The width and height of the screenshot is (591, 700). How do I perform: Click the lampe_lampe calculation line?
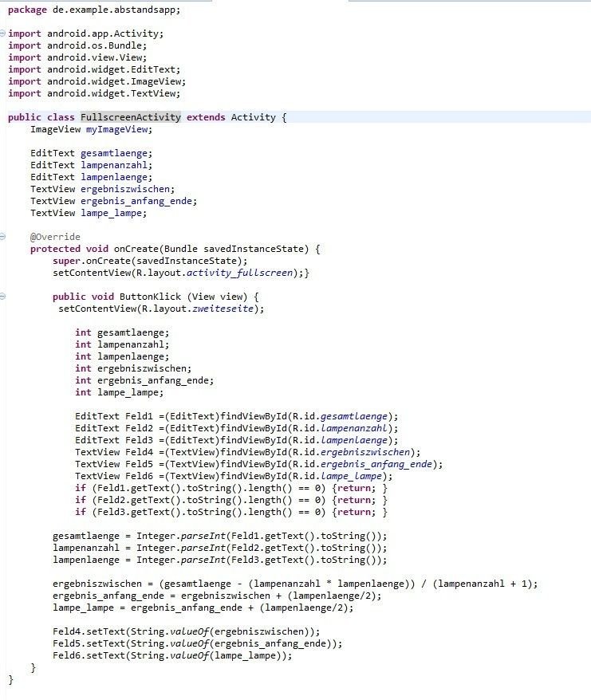[x=203, y=608]
